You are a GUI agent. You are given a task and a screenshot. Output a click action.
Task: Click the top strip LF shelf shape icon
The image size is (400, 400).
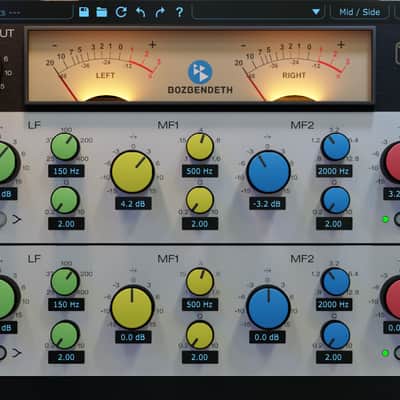pos(16,219)
